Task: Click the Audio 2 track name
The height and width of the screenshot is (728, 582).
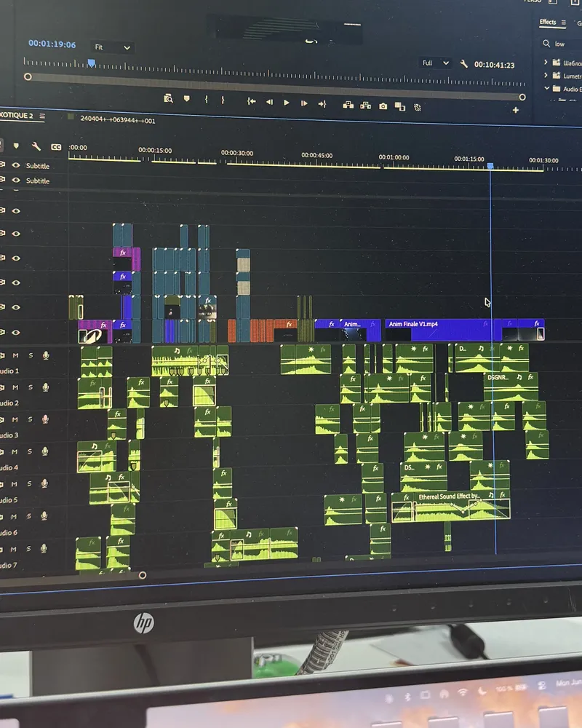Action: (9, 403)
